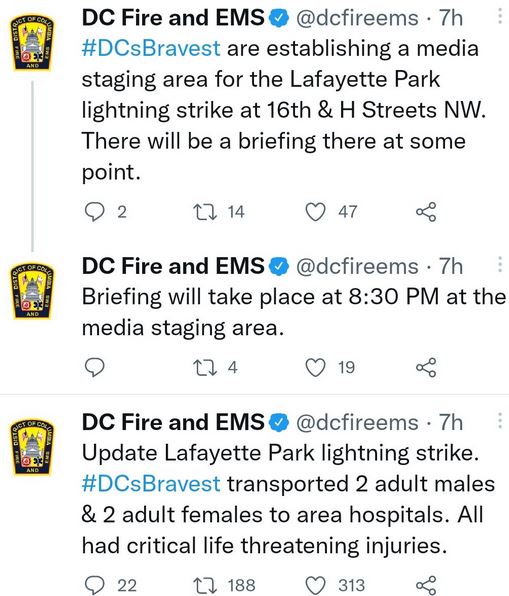Open DC Fire and EMS avatar on briefing tweet
Viewport: 509px width, 596px height.
pyautogui.click(x=32, y=291)
